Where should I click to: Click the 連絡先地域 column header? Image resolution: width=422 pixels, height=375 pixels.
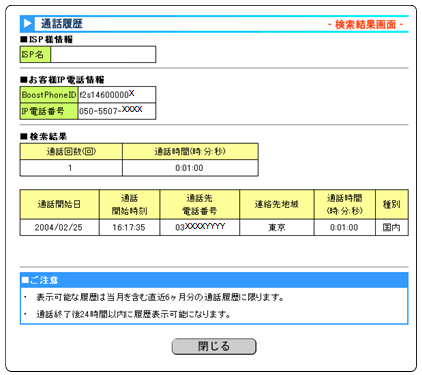277,204
